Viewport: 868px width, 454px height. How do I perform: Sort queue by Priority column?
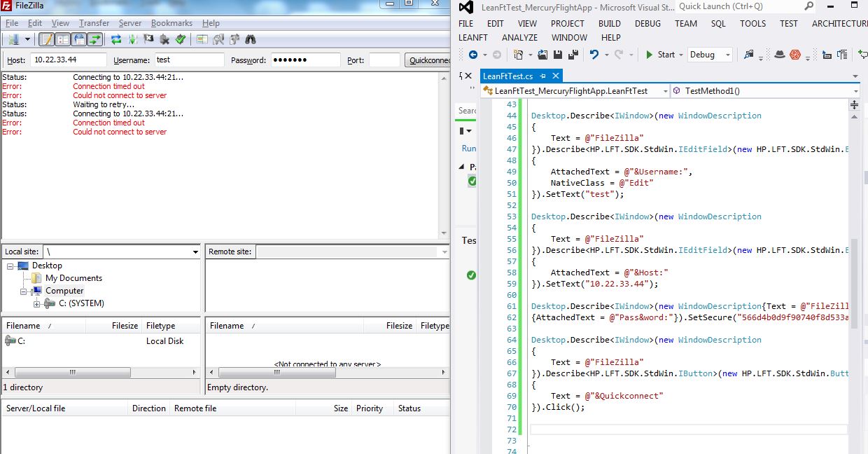(370, 408)
